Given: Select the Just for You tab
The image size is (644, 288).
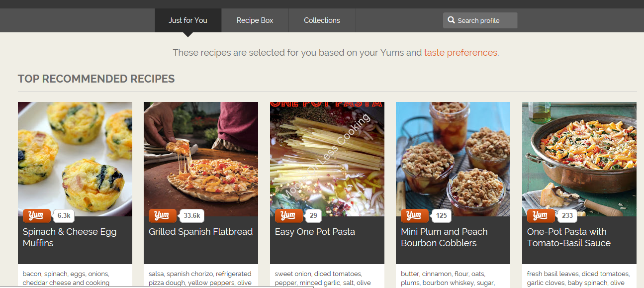Looking at the screenshot, I should [187, 20].
